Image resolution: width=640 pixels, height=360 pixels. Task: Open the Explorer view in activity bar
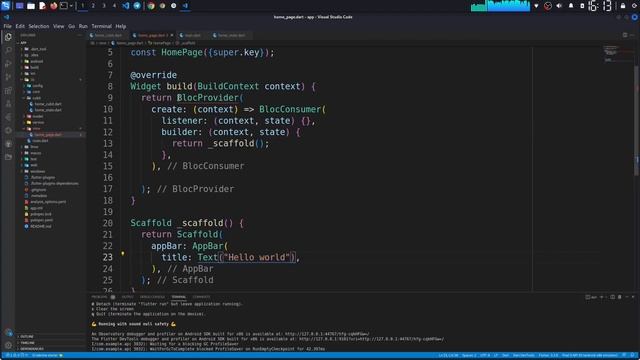pyautogui.click(x=8, y=37)
